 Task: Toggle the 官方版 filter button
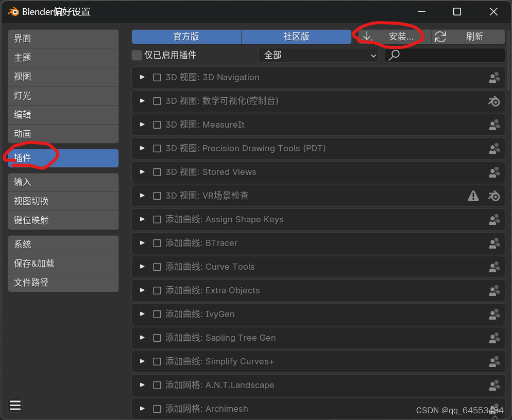coord(186,37)
